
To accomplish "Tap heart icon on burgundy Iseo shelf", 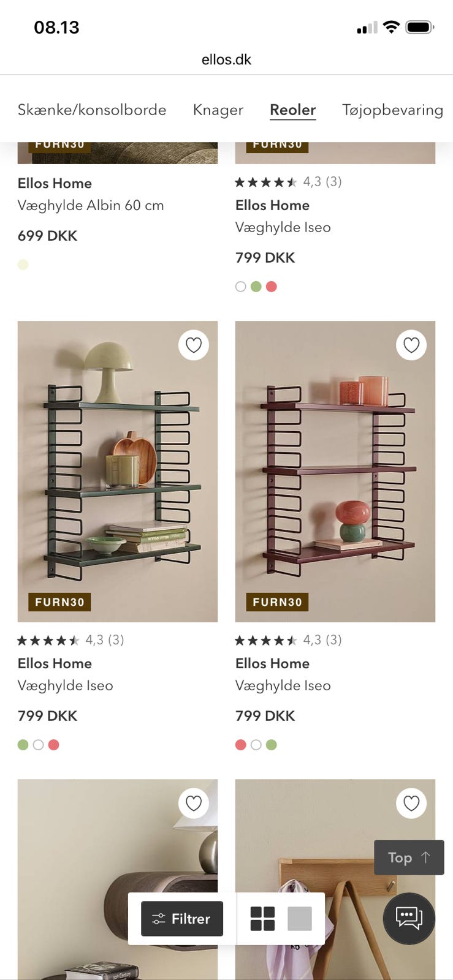I will pyautogui.click(x=411, y=345).
